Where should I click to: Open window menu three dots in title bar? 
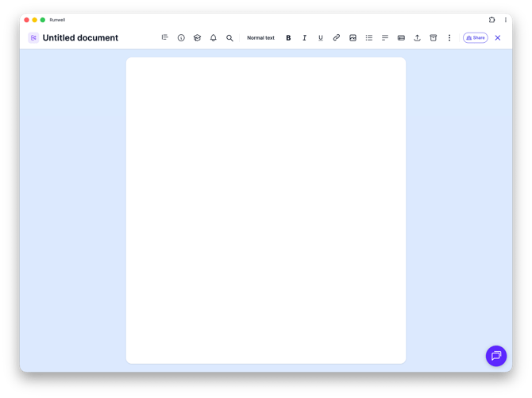tap(506, 20)
